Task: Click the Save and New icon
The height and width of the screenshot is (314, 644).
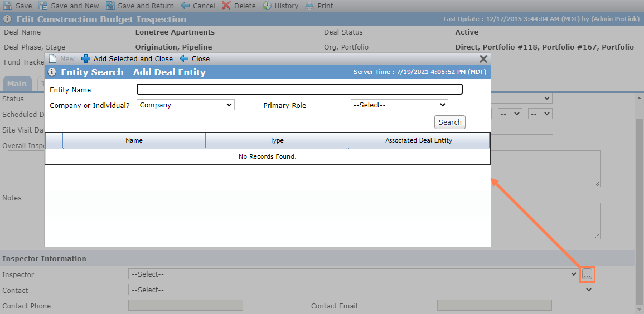Action: pos(43,6)
